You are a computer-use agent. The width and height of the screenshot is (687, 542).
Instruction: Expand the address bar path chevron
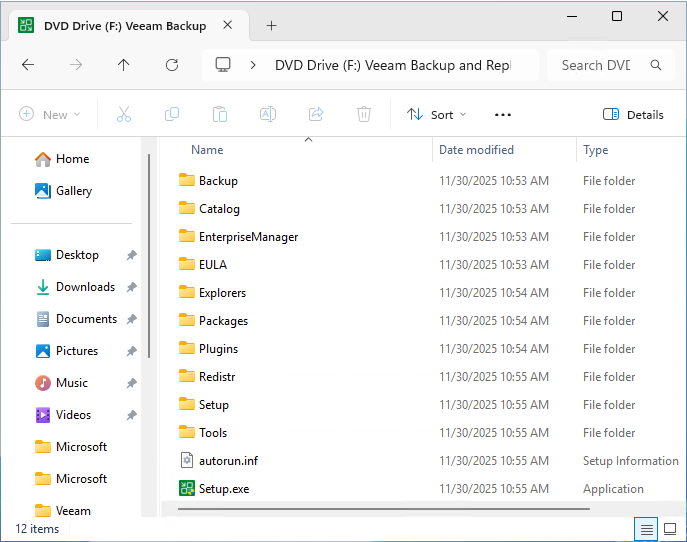click(254, 65)
